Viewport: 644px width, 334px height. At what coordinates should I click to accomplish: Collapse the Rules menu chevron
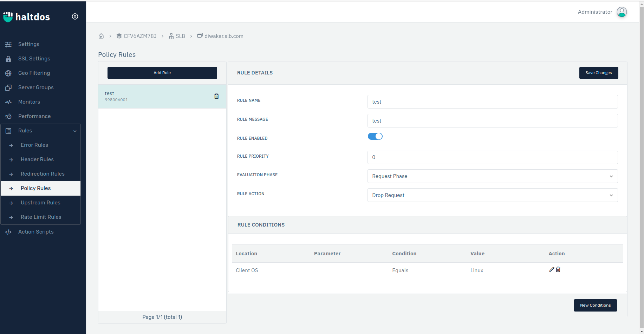click(x=75, y=131)
